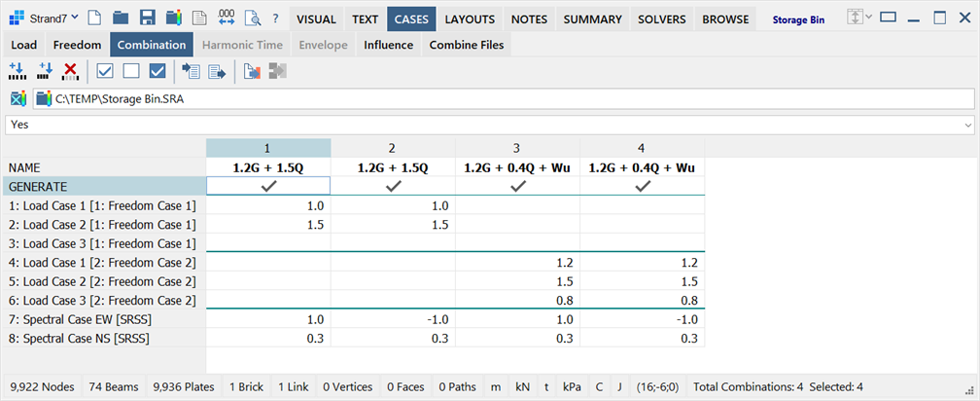980x401 pixels.
Task: Toggle GENERATE checkmark for combination 3
Action: (517, 186)
